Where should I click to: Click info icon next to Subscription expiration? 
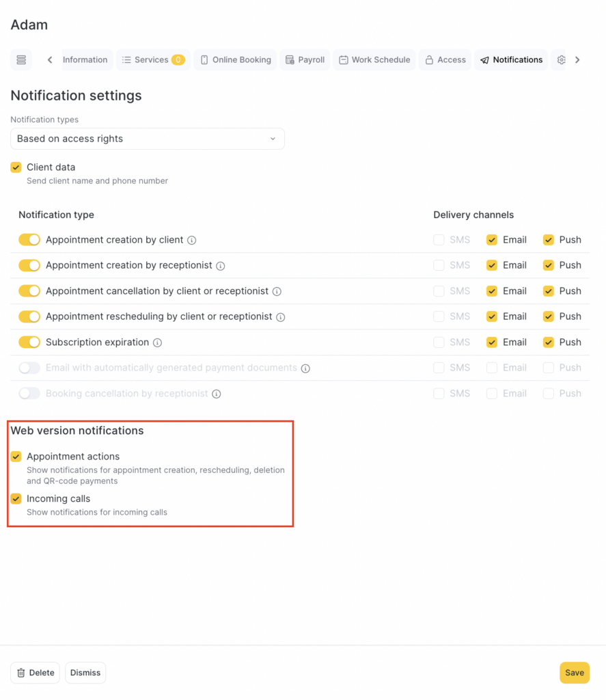[x=157, y=342]
